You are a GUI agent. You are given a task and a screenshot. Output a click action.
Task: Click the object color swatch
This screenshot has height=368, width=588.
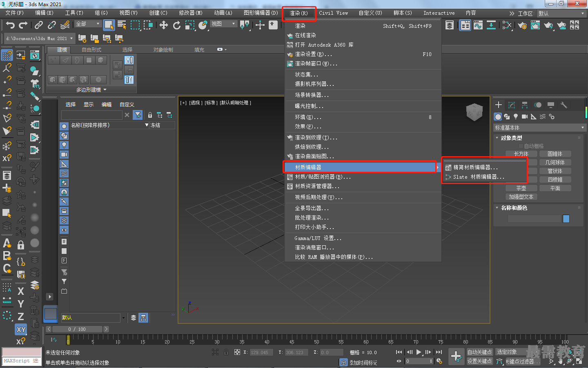(x=566, y=219)
